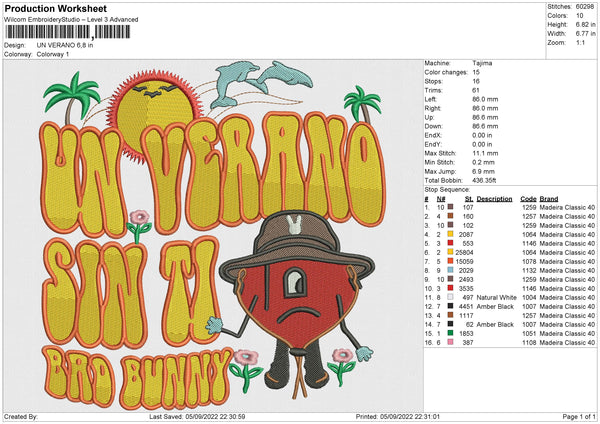Select the Min Stitch value 0.2 mm
Screen dimensions: 600x424
483,162
